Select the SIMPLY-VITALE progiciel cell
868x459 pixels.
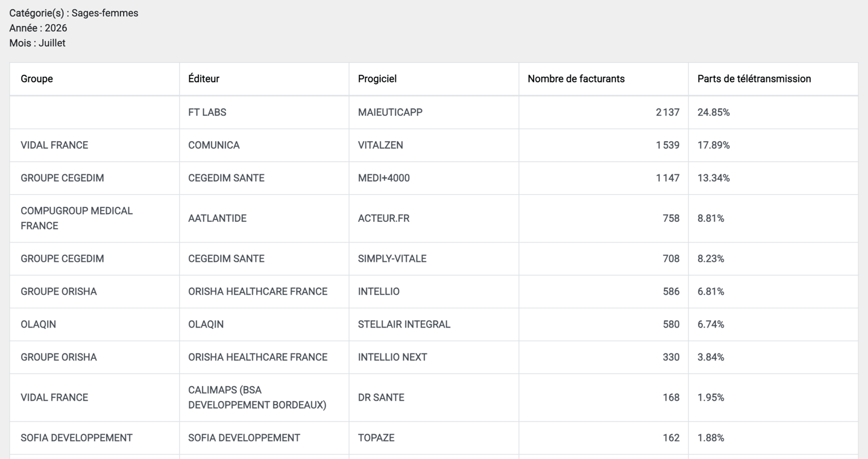pos(434,259)
